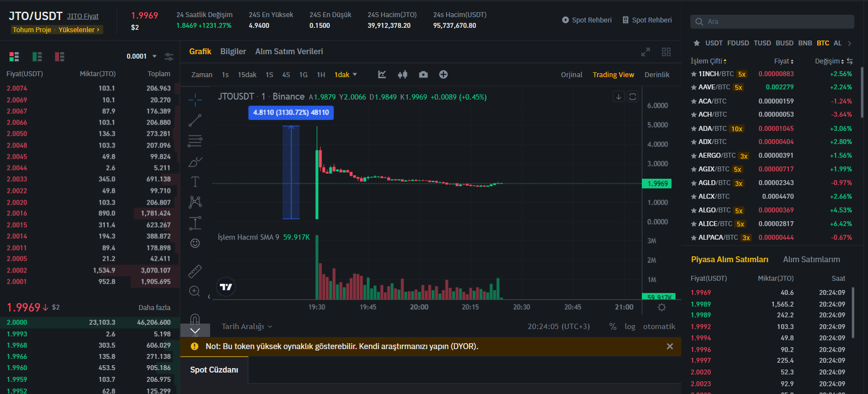The height and width of the screenshot is (394, 868).
Task: Activate the ruler measure tool
Action: point(195,271)
